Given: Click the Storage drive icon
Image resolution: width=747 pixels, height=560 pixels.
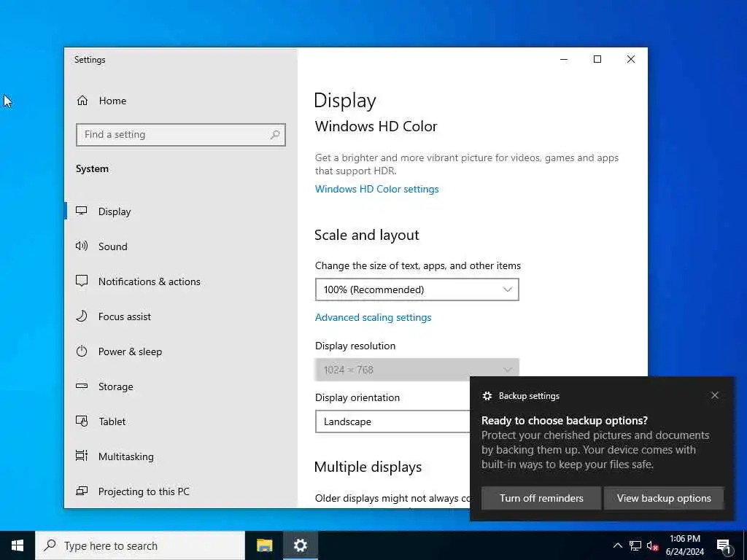Looking at the screenshot, I should coord(82,386).
